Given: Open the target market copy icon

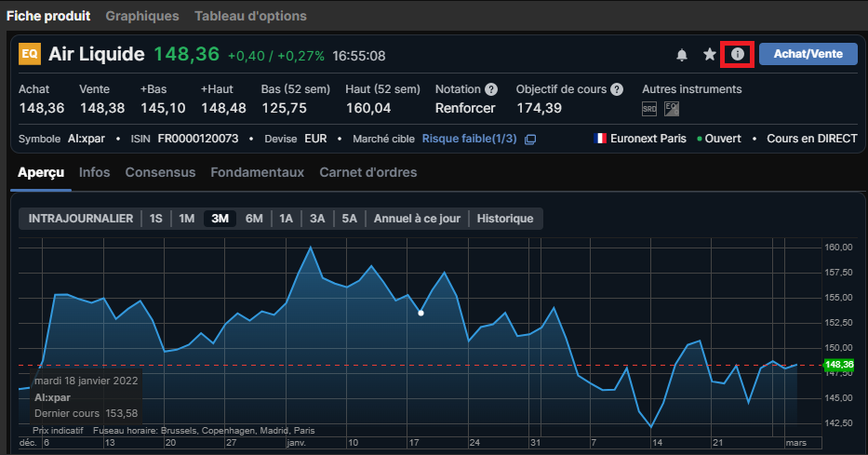Looking at the screenshot, I should [x=529, y=140].
